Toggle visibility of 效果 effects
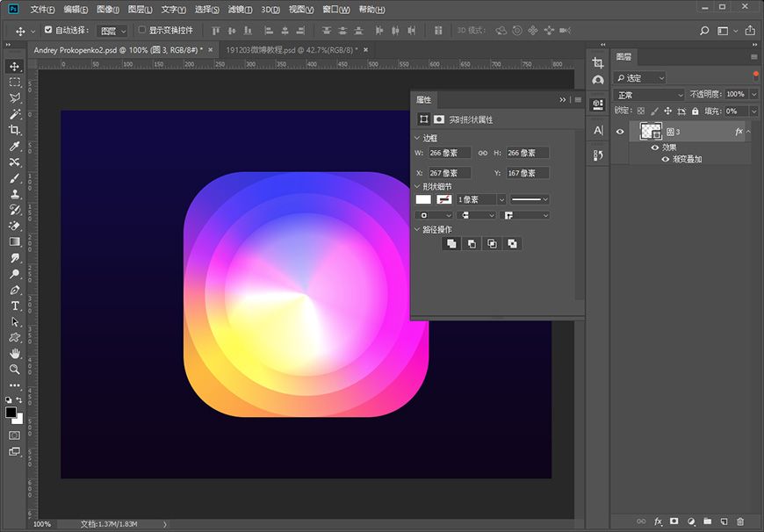The width and height of the screenshot is (764, 532). point(655,147)
